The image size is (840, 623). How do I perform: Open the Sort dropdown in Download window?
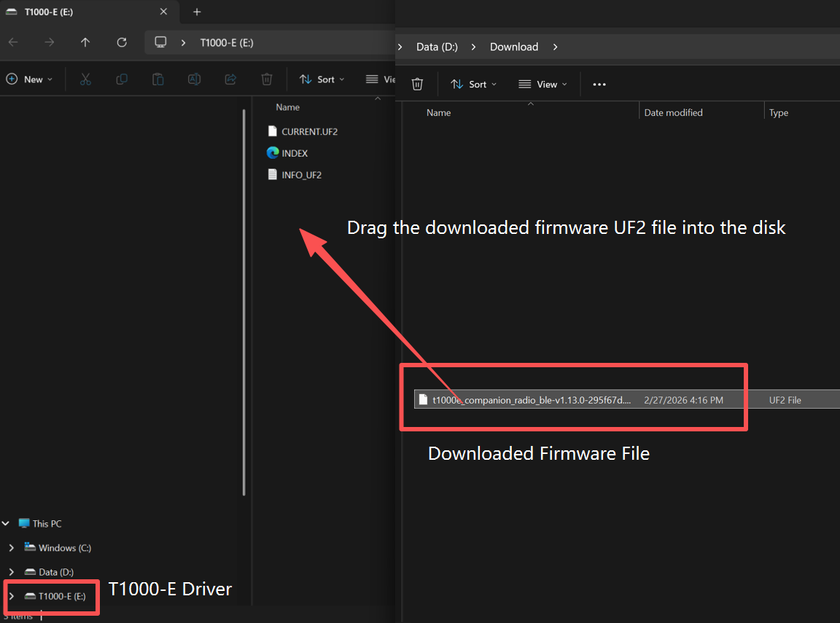[473, 85]
